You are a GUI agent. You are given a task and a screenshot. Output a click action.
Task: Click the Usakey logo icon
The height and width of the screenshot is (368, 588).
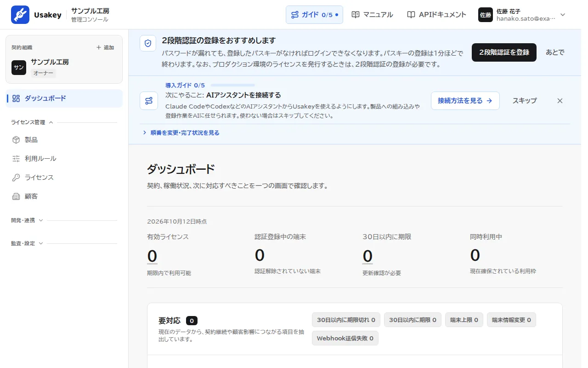pyautogui.click(x=20, y=15)
